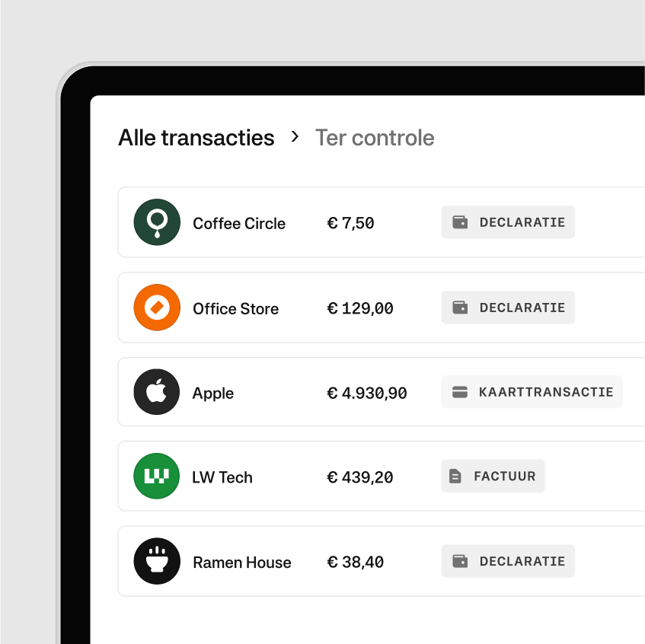Click document icon in the Factuur tag

(455, 476)
